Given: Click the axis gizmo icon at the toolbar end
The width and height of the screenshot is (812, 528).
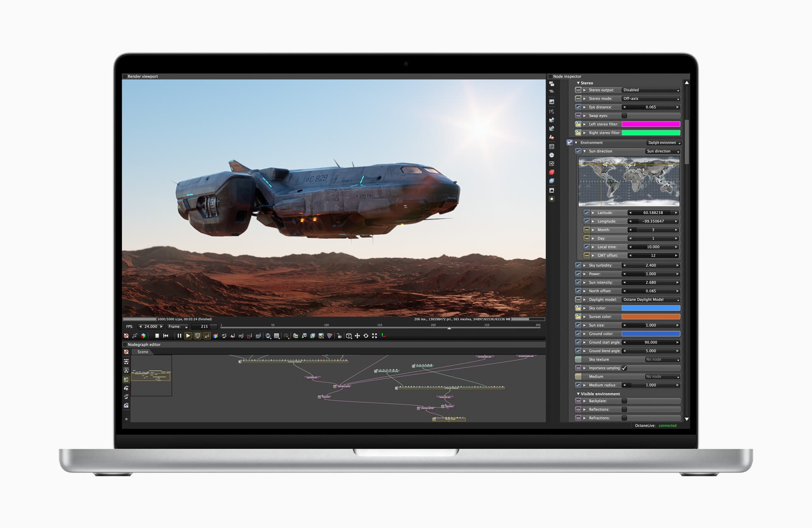Looking at the screenshot, I should tap(384, 336).
